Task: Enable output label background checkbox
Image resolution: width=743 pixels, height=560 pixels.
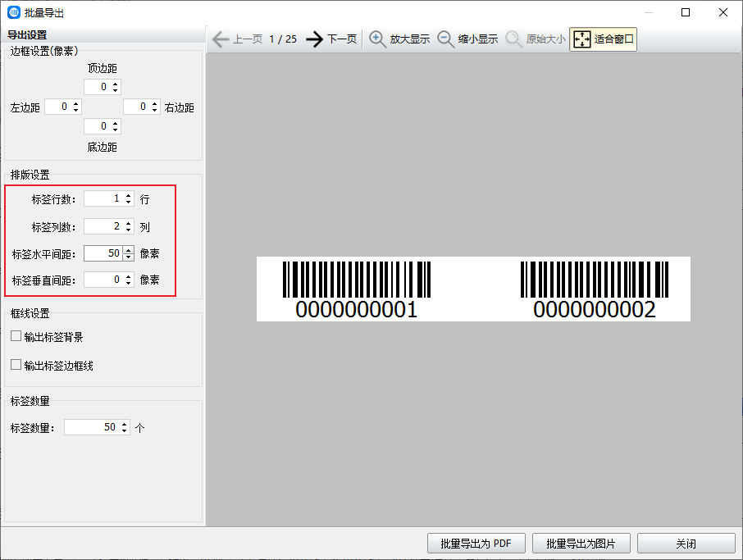Action: pyautogui.click(x=16, y=336)
